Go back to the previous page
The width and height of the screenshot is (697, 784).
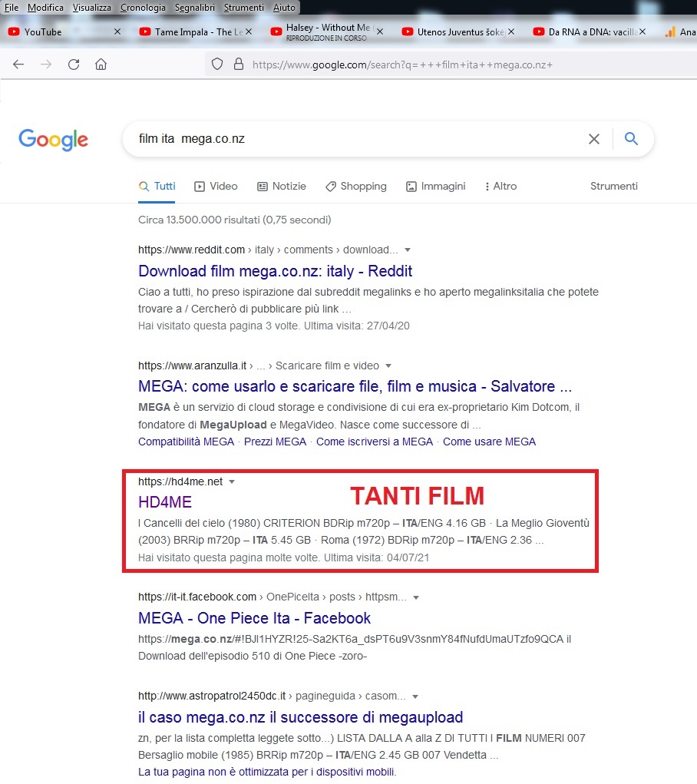point(18,64)
